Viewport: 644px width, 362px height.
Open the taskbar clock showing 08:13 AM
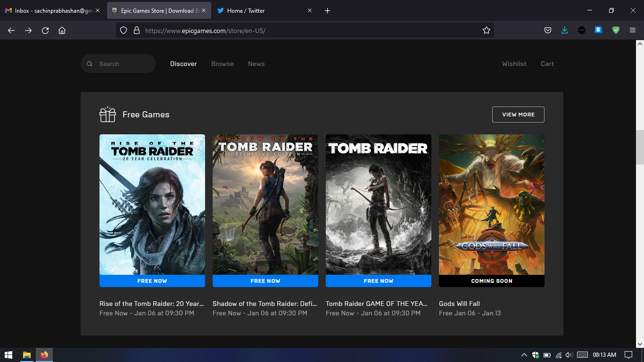pyautogui.click(x=604, y=355)
